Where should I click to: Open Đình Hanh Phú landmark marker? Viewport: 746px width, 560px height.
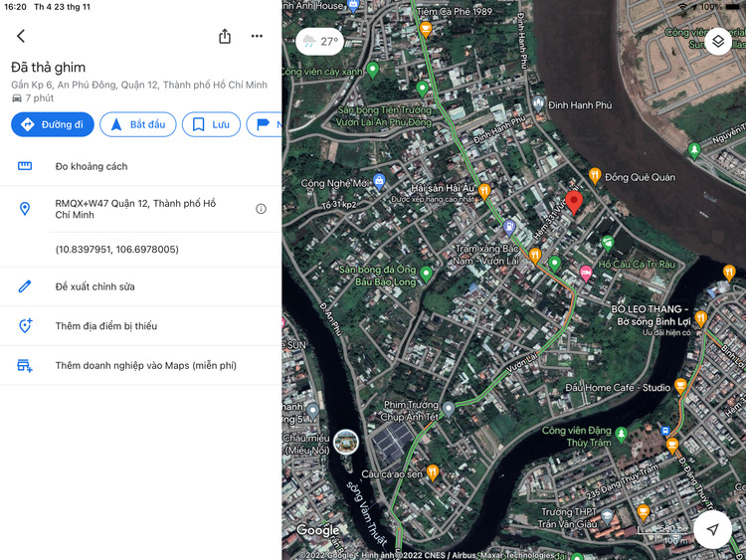538,103
